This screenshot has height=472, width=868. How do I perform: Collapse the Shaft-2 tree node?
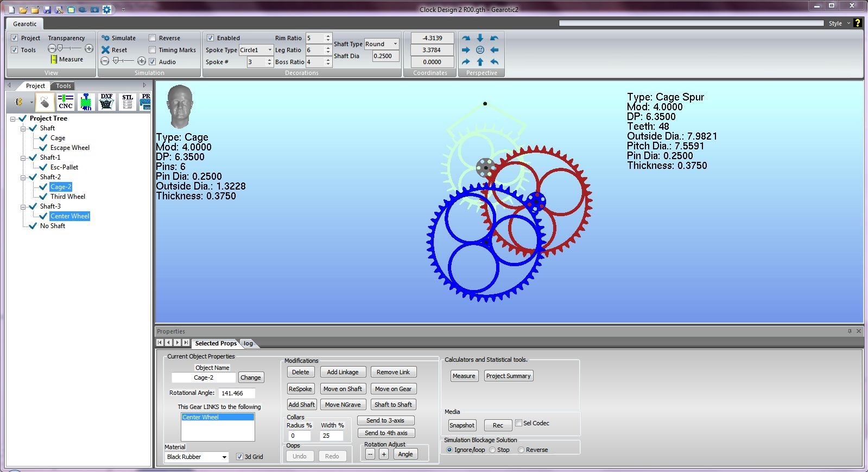pos(23,177)
